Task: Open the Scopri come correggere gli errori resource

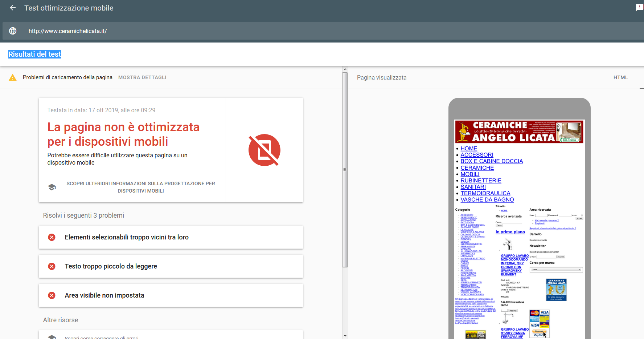Action: pyautogui.click(x=171, y=335)
